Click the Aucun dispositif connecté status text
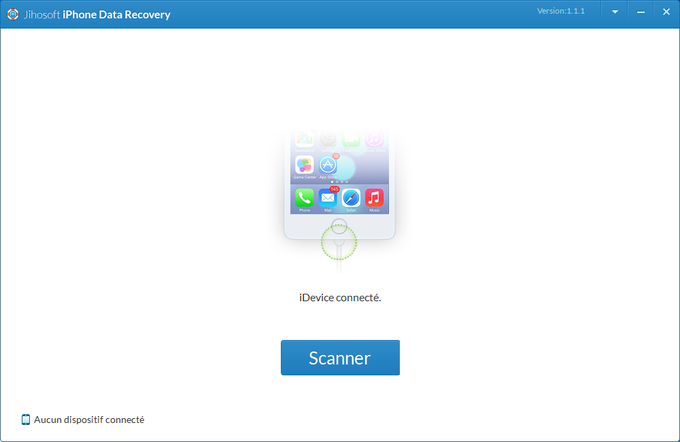Viewport: 680px width, 442px height. (x=89, y=419)
